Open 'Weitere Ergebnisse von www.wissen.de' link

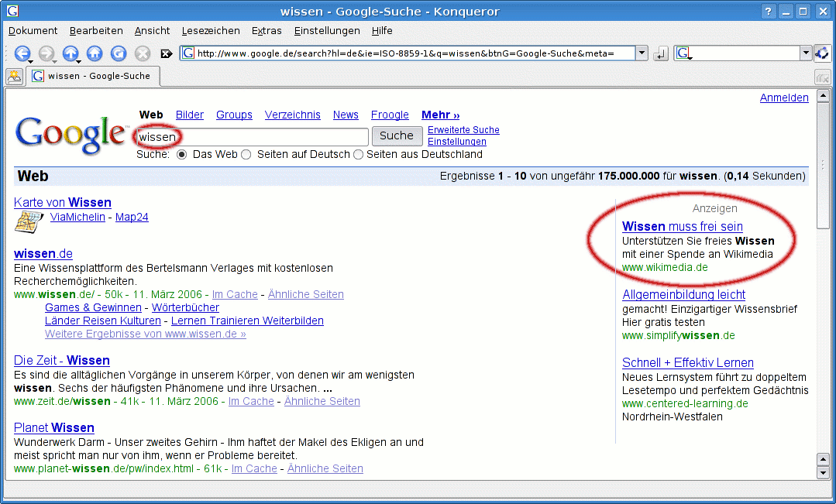[146, 334]
